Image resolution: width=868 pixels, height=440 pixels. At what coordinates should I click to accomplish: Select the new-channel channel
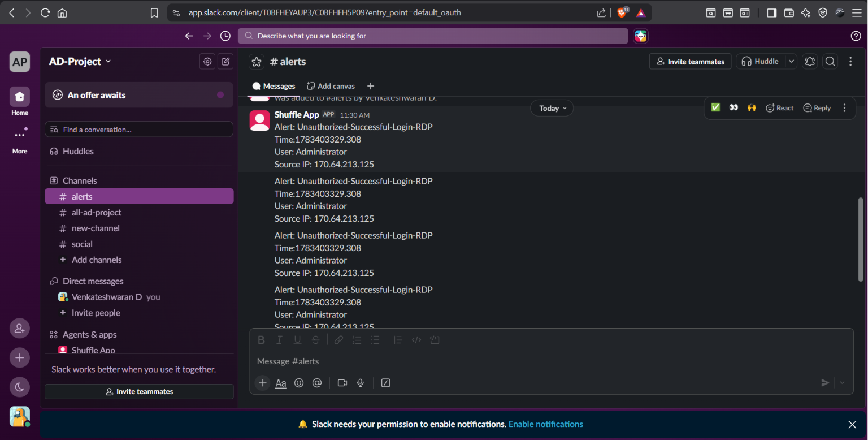pyautogui.click(x=139, y=228)
